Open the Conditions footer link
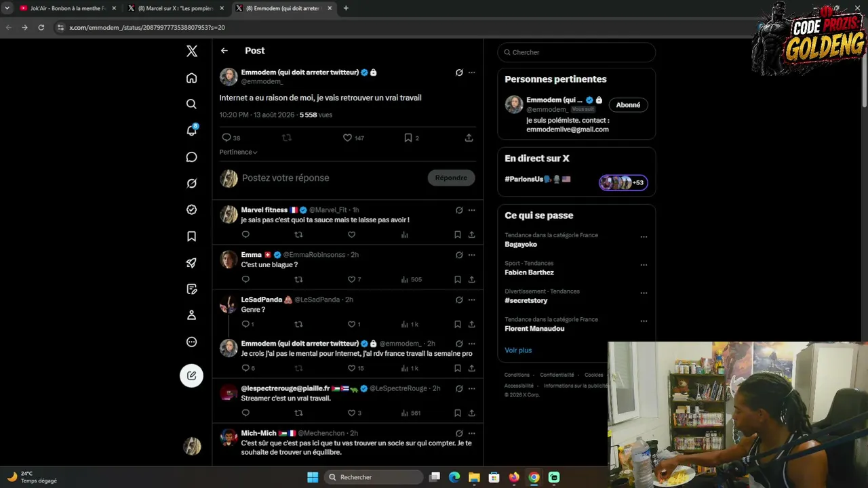868x488 pixels. click(x=517, y=375)
